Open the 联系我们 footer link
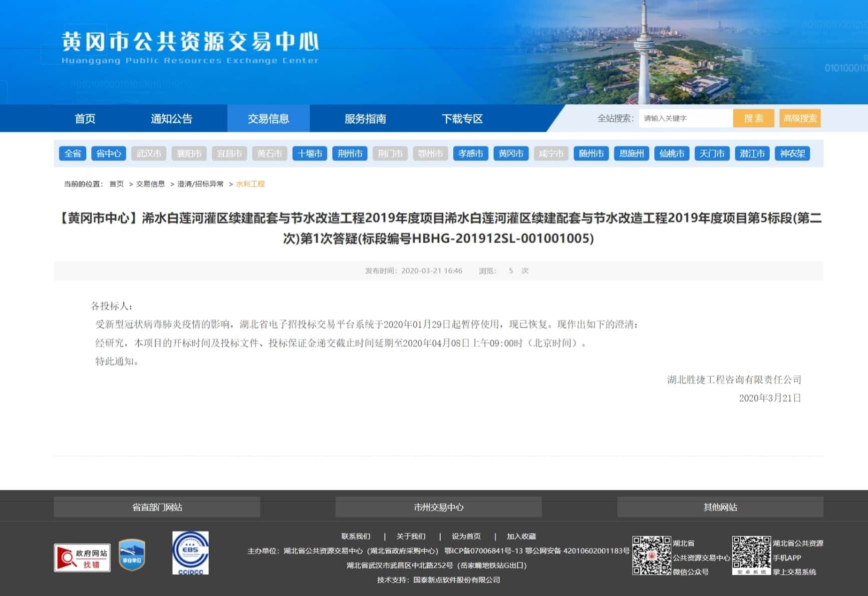Screen dimensions: 868x596 (355, 536)
